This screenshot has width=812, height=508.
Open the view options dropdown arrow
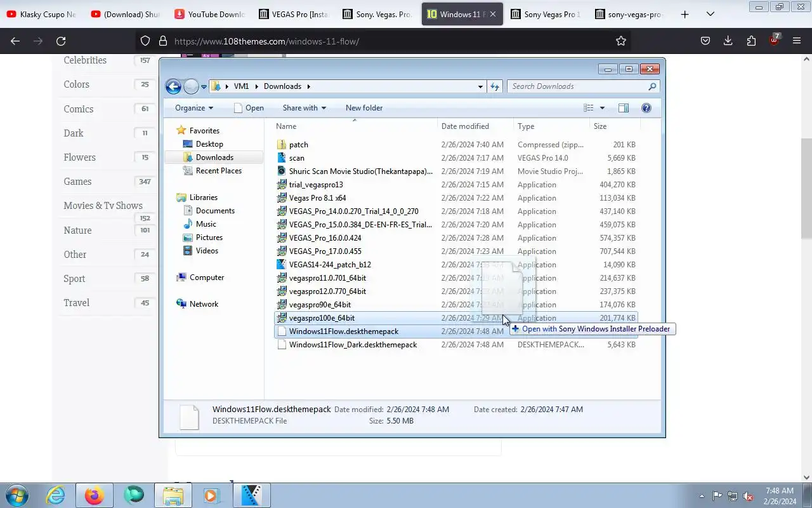tap(602, 108)
